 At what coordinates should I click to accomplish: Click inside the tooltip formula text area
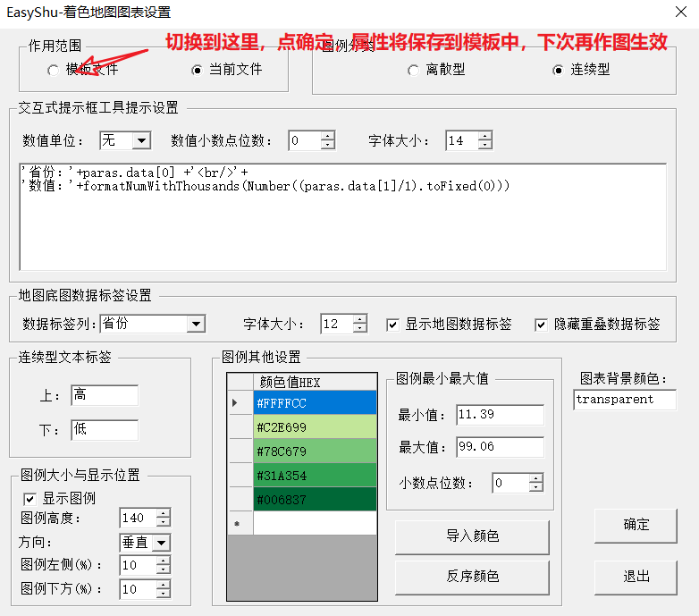coord(343,216)
